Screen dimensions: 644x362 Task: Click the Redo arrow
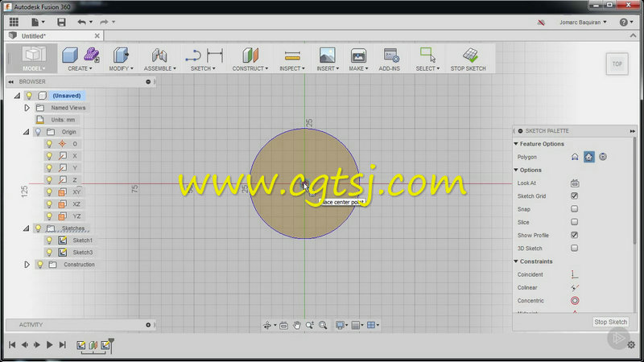click(x=105, y=22)
